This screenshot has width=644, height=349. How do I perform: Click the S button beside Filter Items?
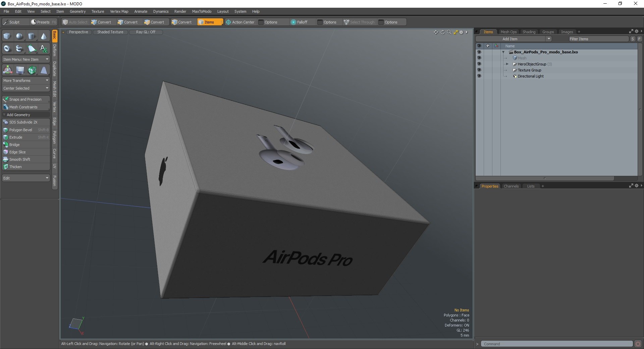pyautogui.click(x=633, y=39)
